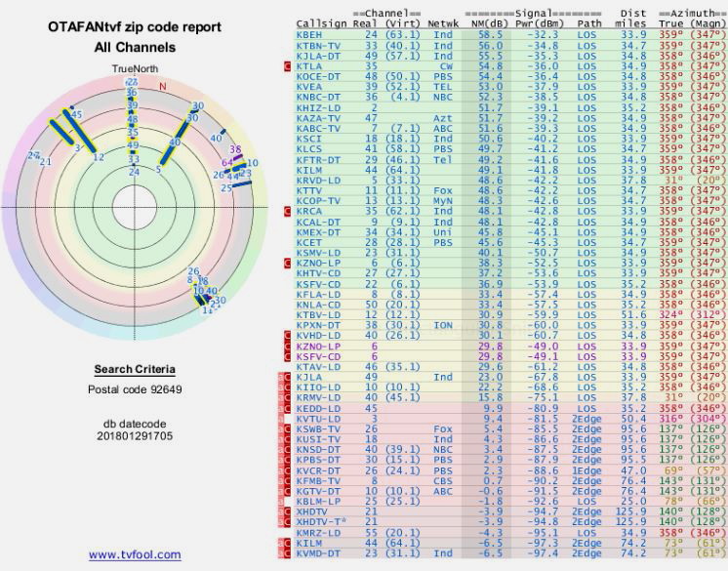This screenshot has height=571, width=728.
Task: Click the Search Criteria heading
Action: coord(134,370)
